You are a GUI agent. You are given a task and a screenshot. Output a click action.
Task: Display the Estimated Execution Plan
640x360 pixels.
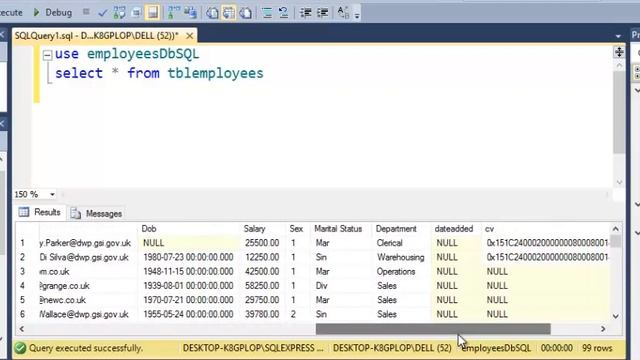[119, 13]
